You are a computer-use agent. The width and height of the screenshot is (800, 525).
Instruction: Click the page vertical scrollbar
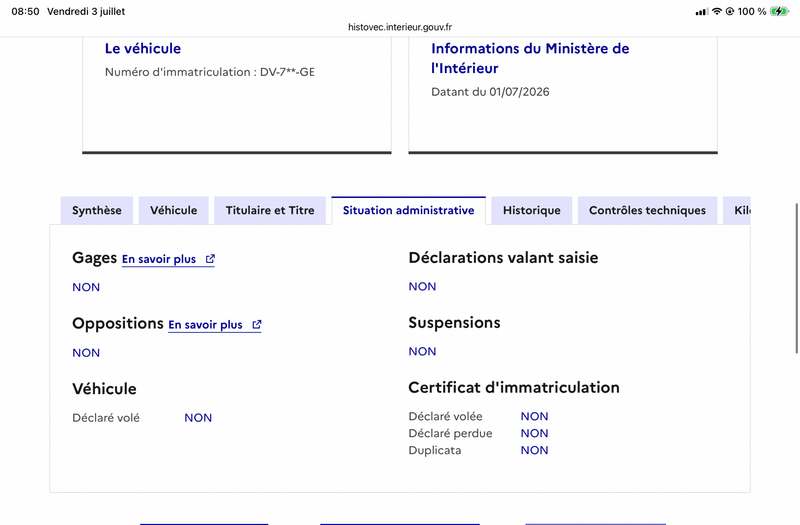click(796, 278)
